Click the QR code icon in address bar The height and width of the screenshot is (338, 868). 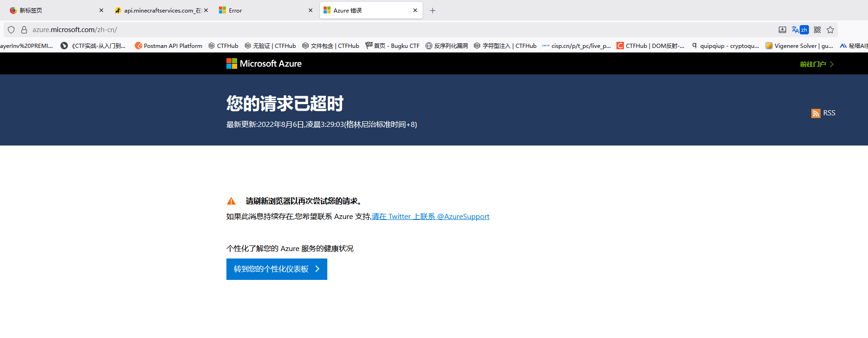click(x=817, y=30)
